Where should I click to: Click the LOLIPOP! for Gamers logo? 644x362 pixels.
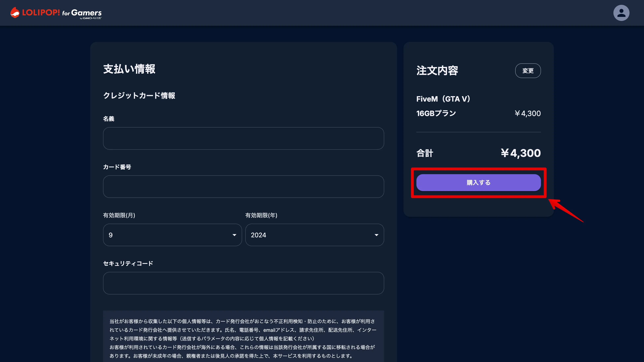(56, 13)
